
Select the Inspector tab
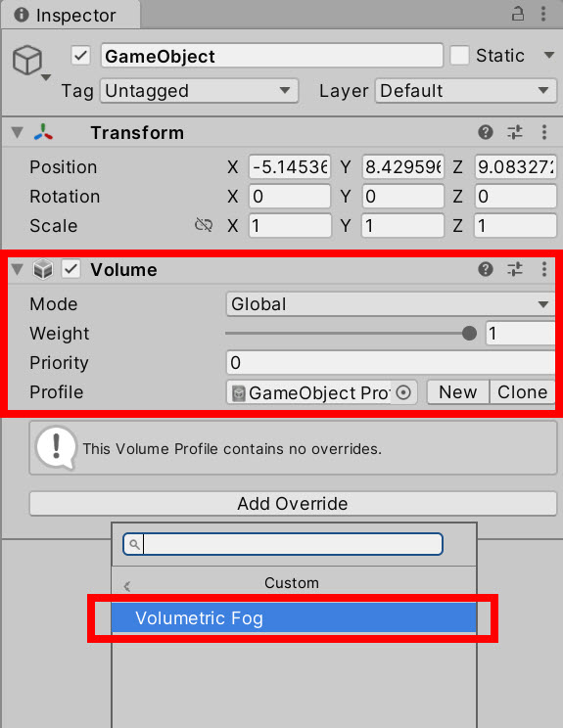70,16
